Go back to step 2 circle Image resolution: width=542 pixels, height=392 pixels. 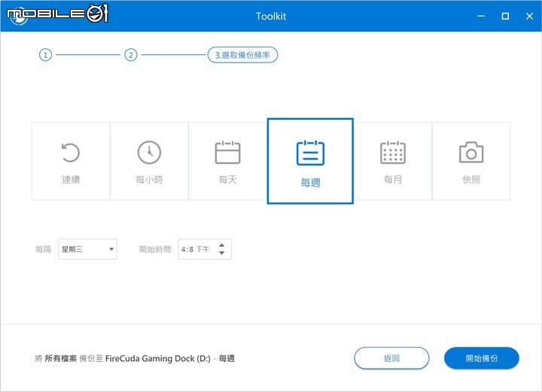(x=131, y=55)
